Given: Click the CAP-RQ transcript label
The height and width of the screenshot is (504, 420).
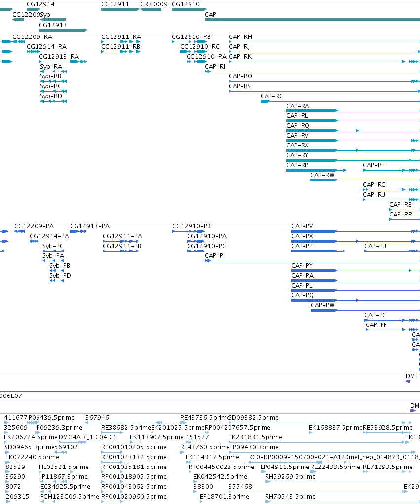Looking at the screenshot, I should [x=298, y=125].
